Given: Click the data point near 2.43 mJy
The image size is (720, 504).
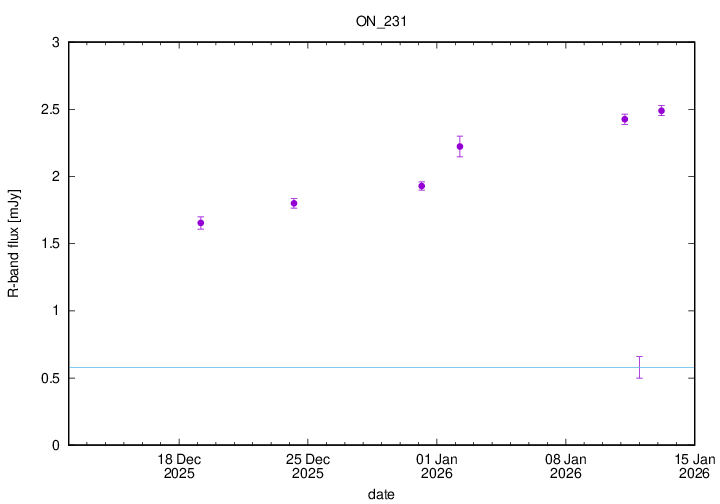Looking at the screenshot, I should 624,119.
